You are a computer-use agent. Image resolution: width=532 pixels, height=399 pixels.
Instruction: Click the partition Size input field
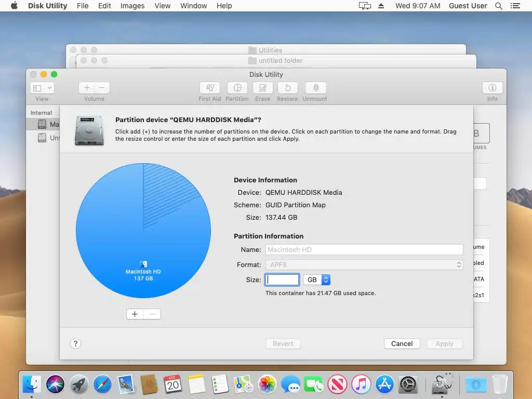pos(282,280)
